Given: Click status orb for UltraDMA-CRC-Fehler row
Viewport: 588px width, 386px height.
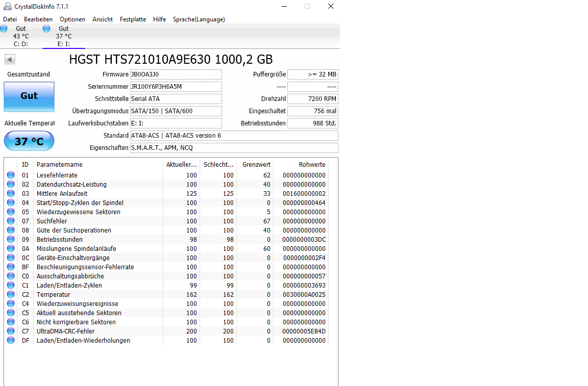Looking at the screenshot, I should 11,331.
